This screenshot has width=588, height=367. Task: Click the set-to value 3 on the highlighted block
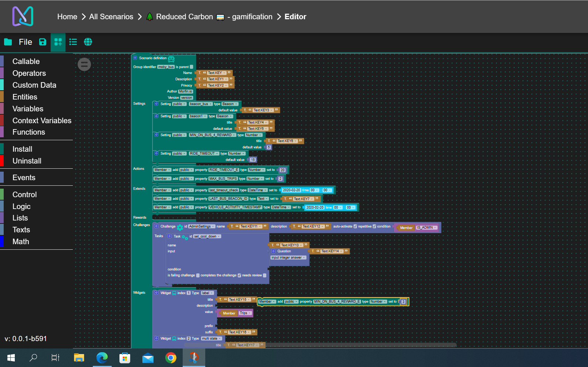coord(403,302)
